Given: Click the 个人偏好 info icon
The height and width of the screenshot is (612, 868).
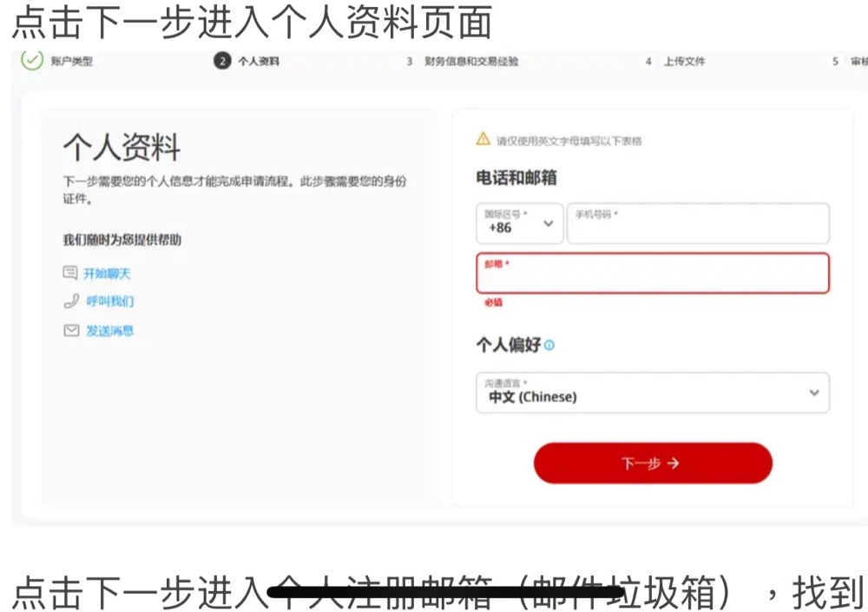Looking at the screenshot, I should point(549,345).
